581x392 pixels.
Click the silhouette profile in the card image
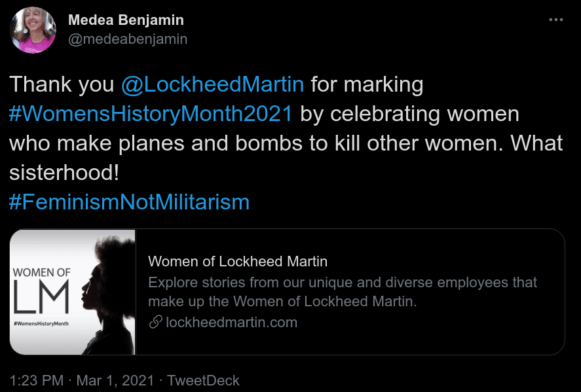105,288
